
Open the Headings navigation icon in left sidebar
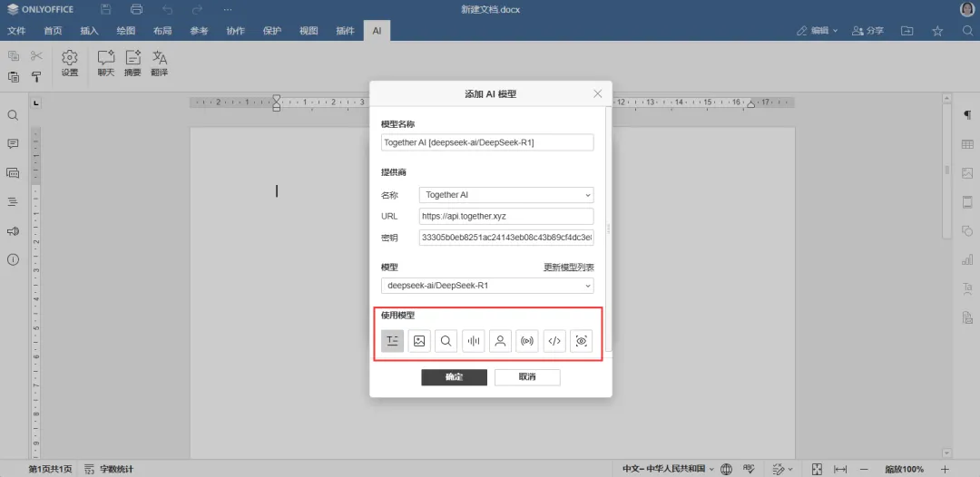(13, 201)
